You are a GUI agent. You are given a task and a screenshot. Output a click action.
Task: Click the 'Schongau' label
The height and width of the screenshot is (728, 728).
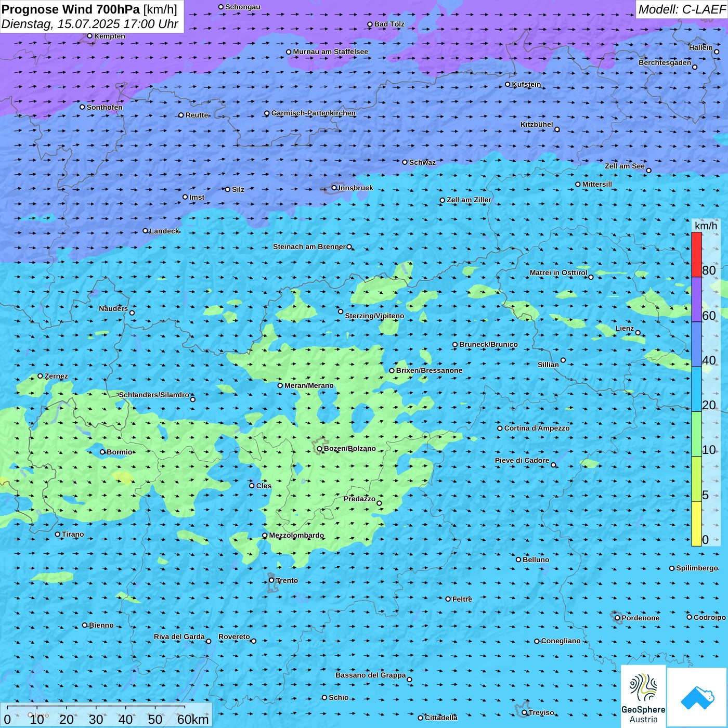pyautogui.click(x=243, y=7)
